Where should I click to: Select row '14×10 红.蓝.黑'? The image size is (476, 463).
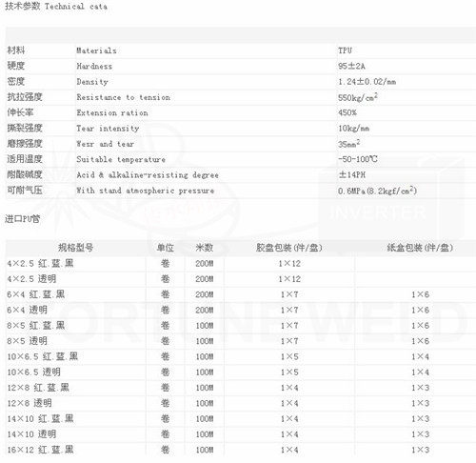(241, 419)
